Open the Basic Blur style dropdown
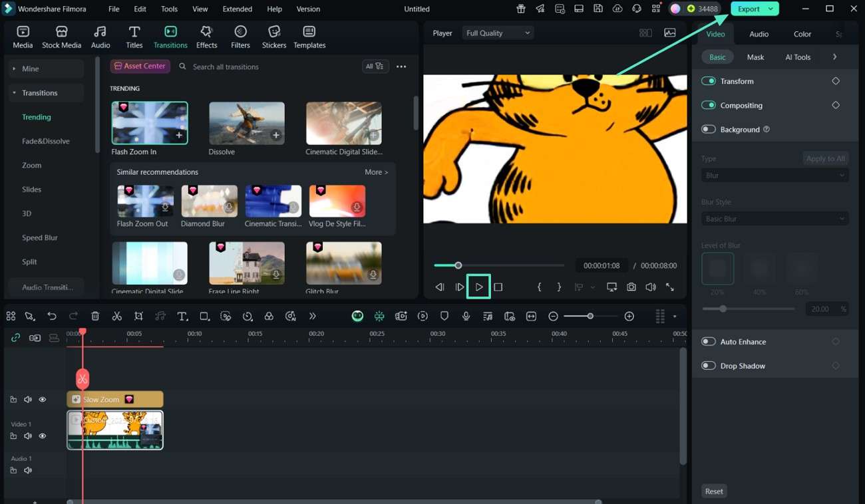This screenshot has width=865, height=504. [x=775, y=219]
